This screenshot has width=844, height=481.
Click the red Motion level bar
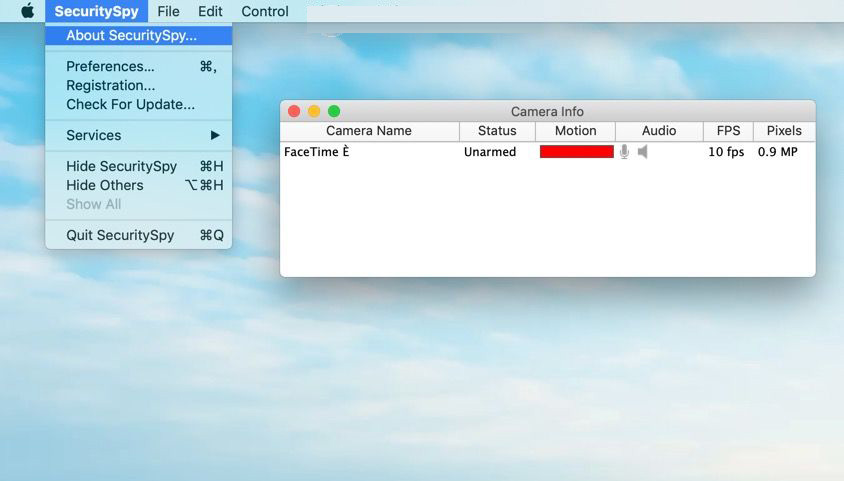576,152
